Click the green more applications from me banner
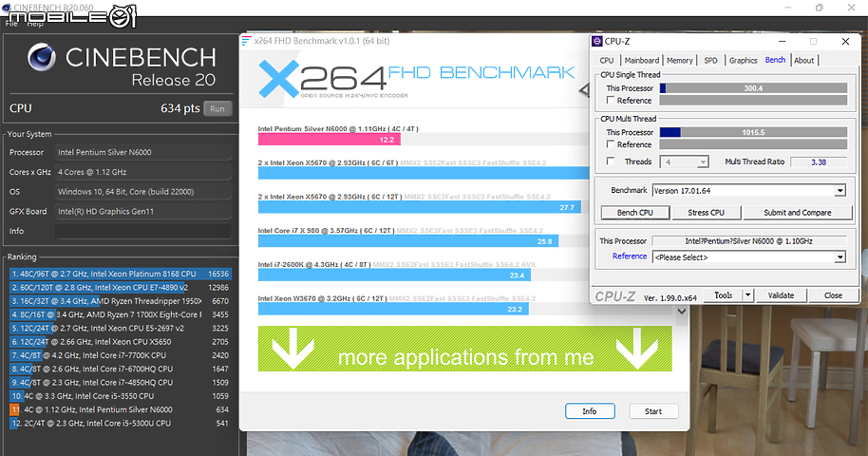The image size is (868, 456). point(465,349)
